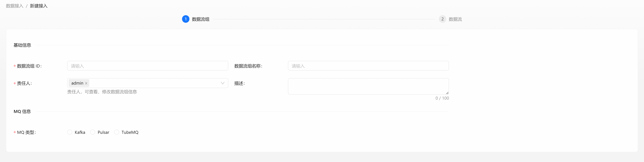
Task: Click the 新建接入 breadcrumb item
Action: point(38,6)
